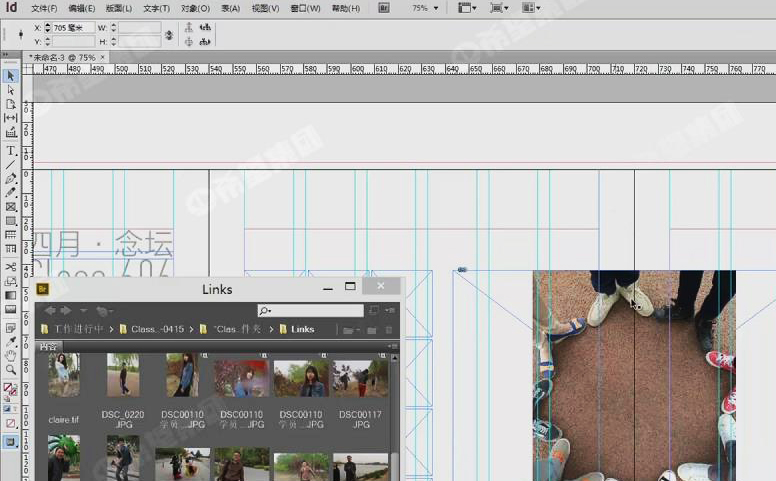The width and height of the screenshot is (776, 481).
Task: Open the 文件(F) menu
Action: pyautogui.click(x=44, y=8)
